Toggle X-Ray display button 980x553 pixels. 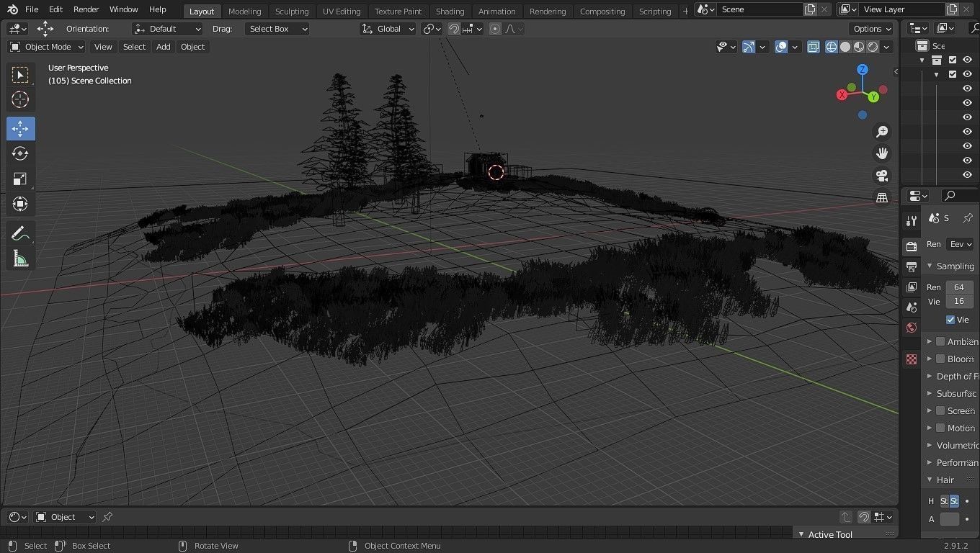click(814, 47)
